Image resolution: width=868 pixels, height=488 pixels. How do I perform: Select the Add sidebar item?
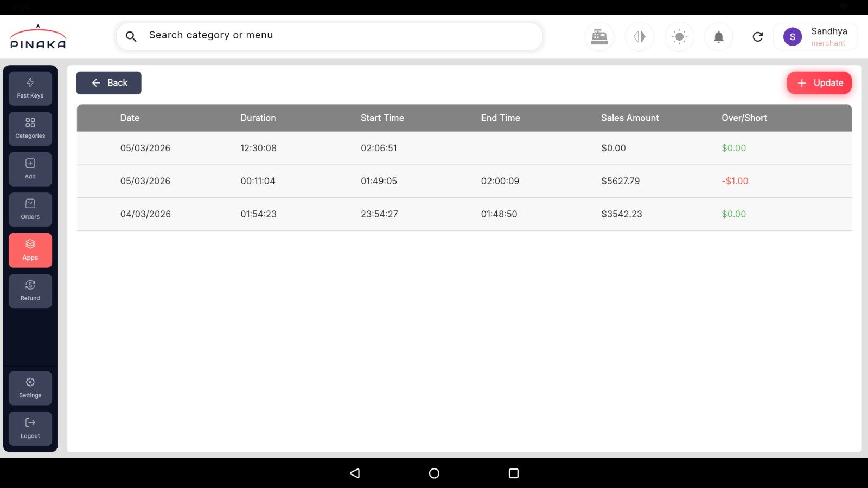point(30,169)
